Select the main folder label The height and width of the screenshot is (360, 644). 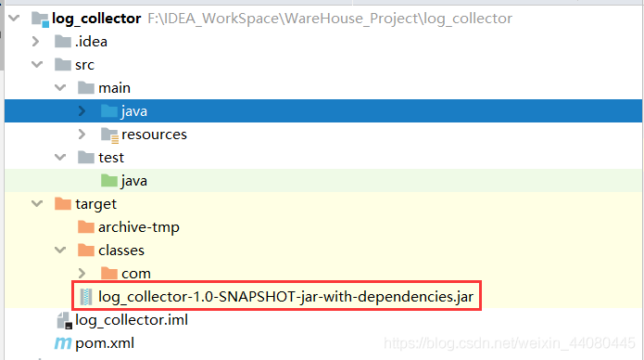pyautogui.click(x=114, y=88)
